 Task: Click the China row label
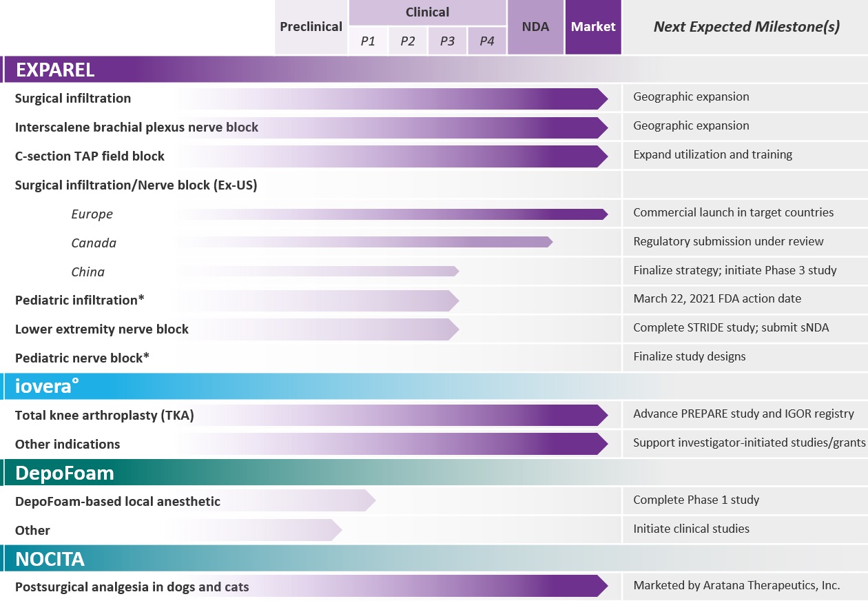[88, 272]
